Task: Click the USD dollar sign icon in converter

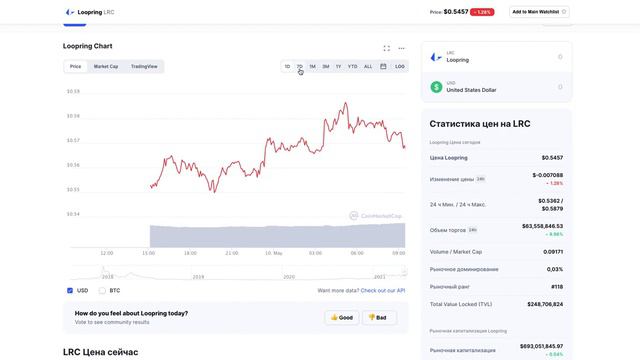Action: point(436,87)
